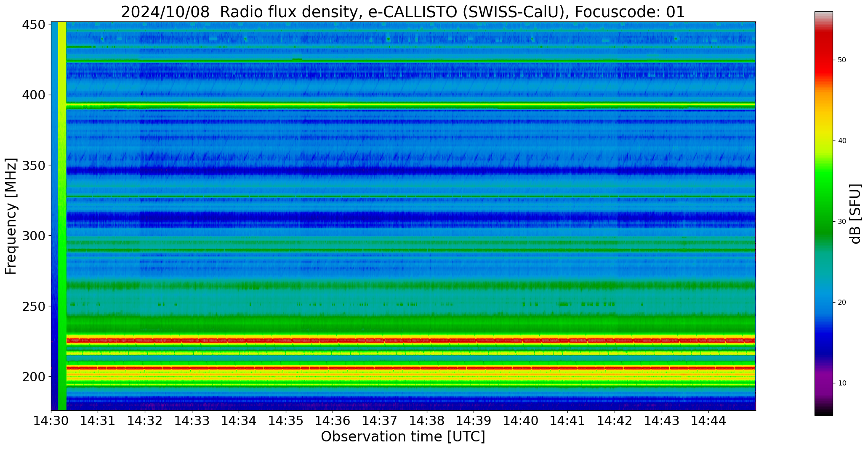Click the 200 frequency tick label

tap(33, 376)
